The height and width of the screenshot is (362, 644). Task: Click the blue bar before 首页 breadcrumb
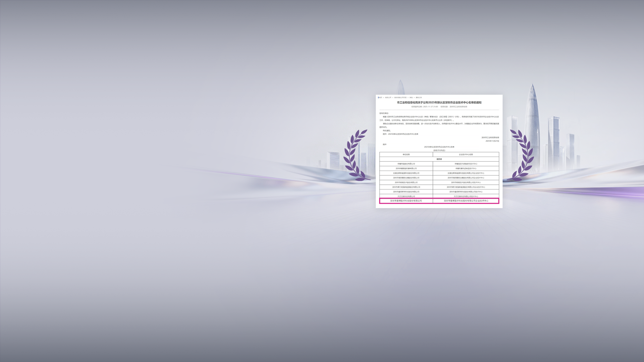click(x=378, y=98)
